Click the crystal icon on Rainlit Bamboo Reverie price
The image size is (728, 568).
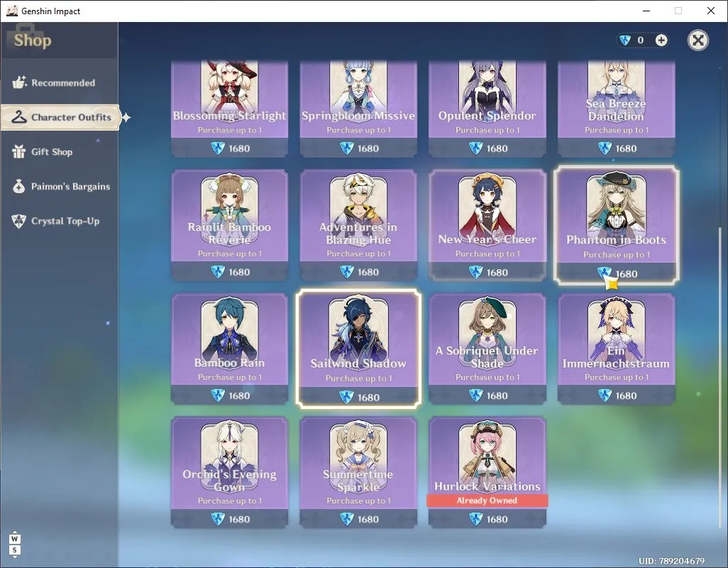(x=218, y=272)
